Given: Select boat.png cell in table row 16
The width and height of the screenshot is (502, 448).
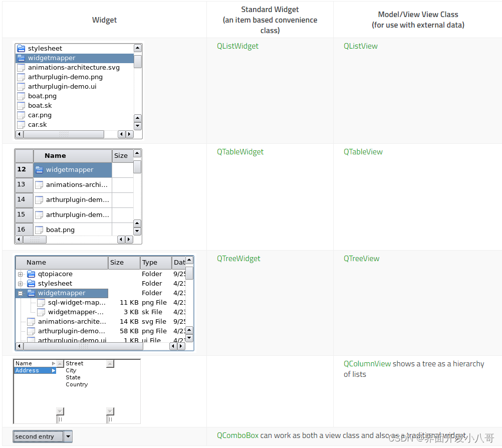Looking at the screenshot, I should pyautogui.click(x=73, y=230).
